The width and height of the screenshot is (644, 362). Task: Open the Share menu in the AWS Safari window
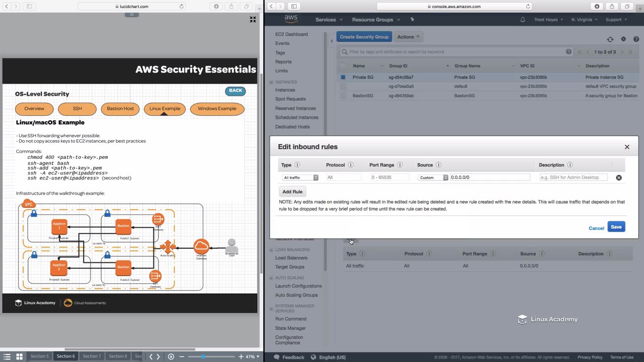(x=612, y=7)
